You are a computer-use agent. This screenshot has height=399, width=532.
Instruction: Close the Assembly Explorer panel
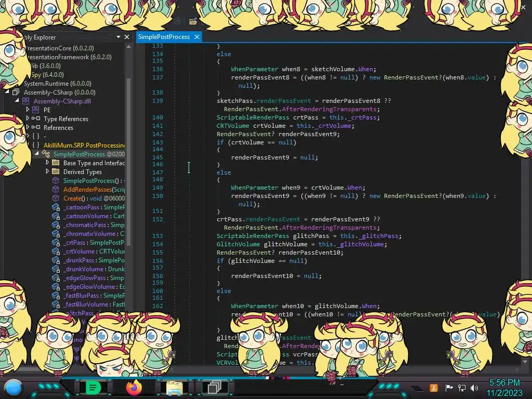[x=127, y=37]
